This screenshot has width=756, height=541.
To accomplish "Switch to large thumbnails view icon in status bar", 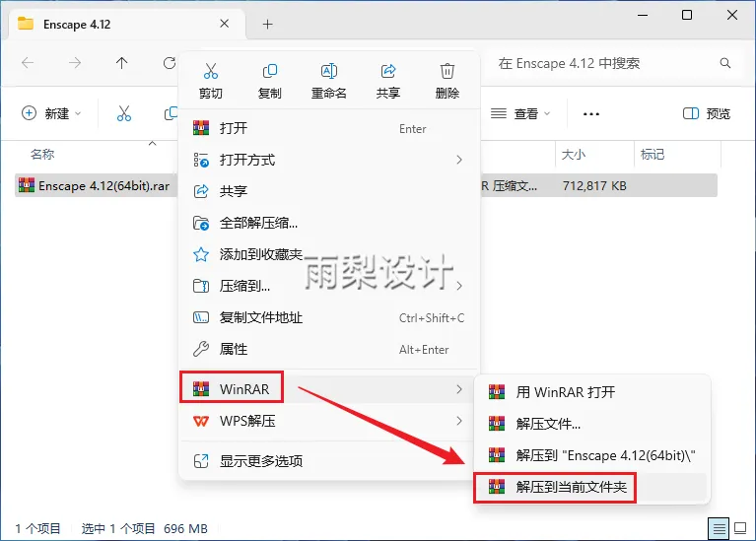I will (x=740, y=528).
